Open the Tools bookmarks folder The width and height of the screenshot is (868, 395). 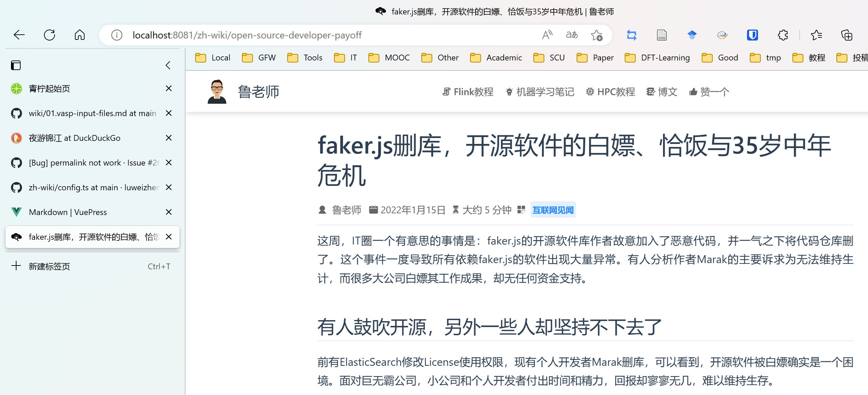click(x=305, y=57)
